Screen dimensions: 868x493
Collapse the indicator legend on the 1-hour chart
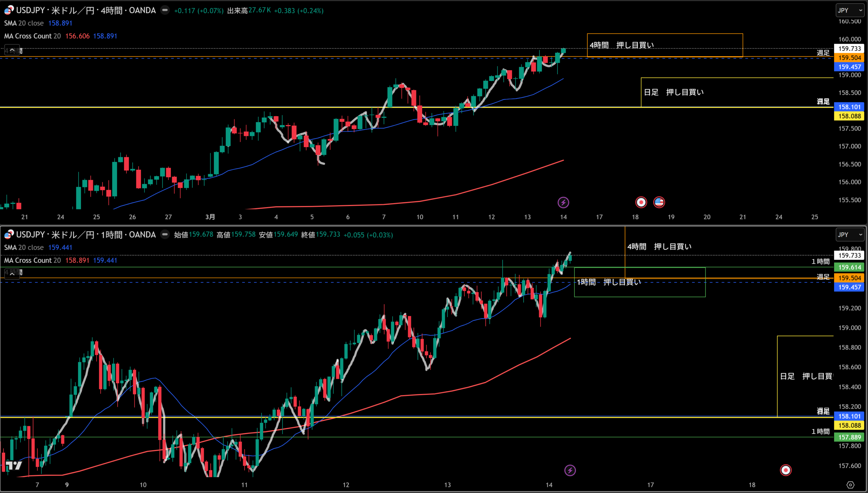point(12,273)
